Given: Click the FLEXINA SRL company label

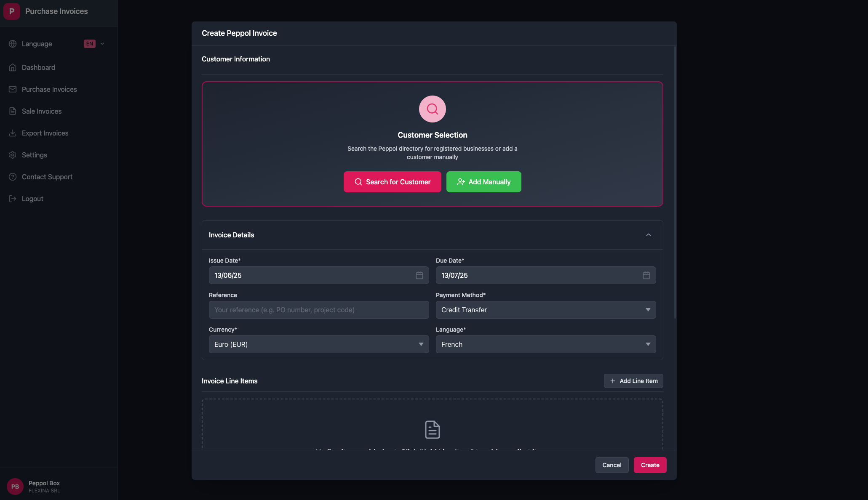Looking at the screenshot, I should pyautogui.click(x=44, y=491).
